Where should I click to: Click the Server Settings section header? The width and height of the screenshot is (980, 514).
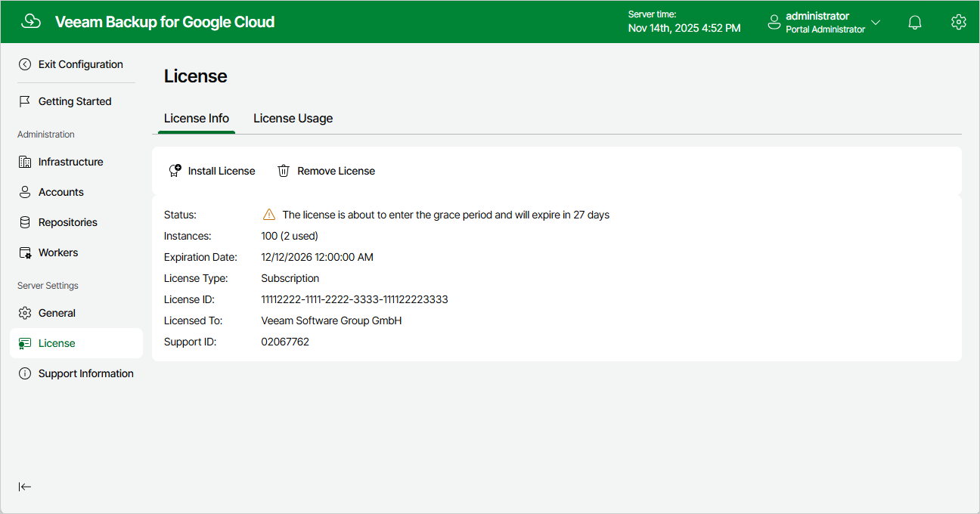point(48,286)
